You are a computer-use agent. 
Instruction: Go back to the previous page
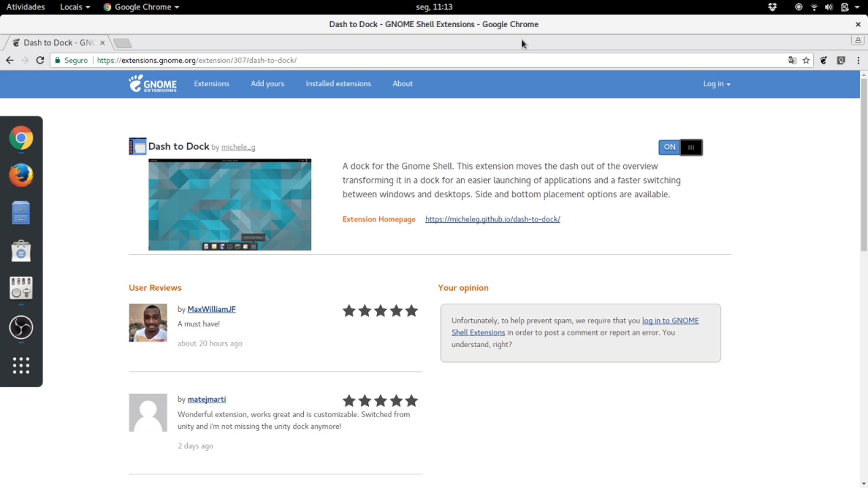[x=10, y=60]
